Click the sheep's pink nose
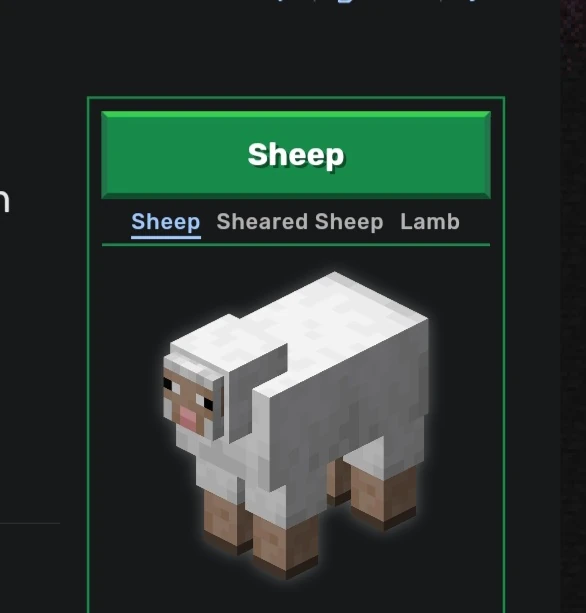This screenshot has height=613, width=586. [188, 417]
